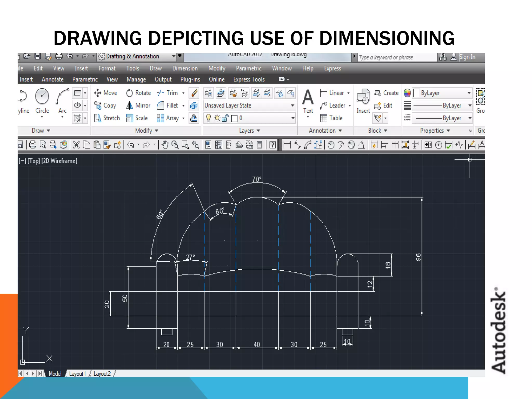Viewport: 532px width, 399px height.
Task: Select the Mirror tool
Action: pyautogui.click(x=138, y=105)
